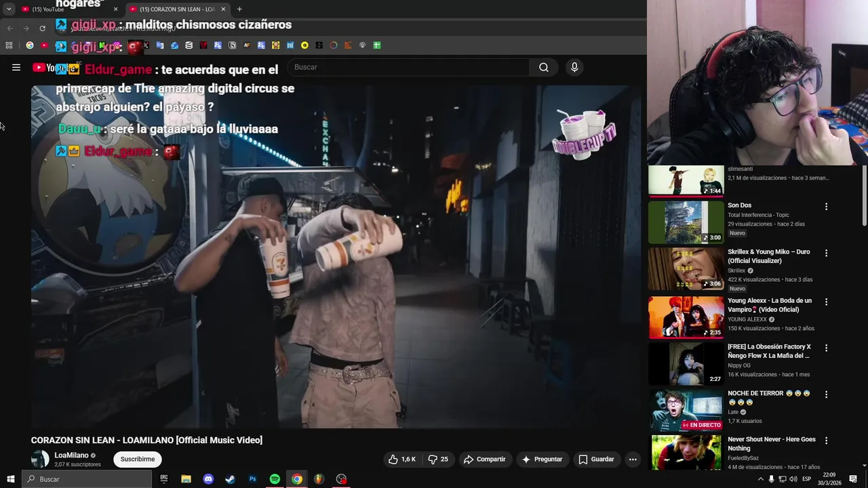The height and width of the screenshot is (488, 868).
Task: Open the 'Son Dos' video title
Action: [x=739, y=205]
